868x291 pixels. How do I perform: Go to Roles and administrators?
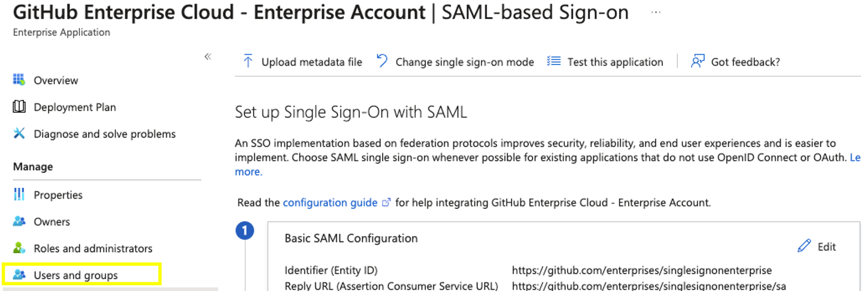[93, 248]
